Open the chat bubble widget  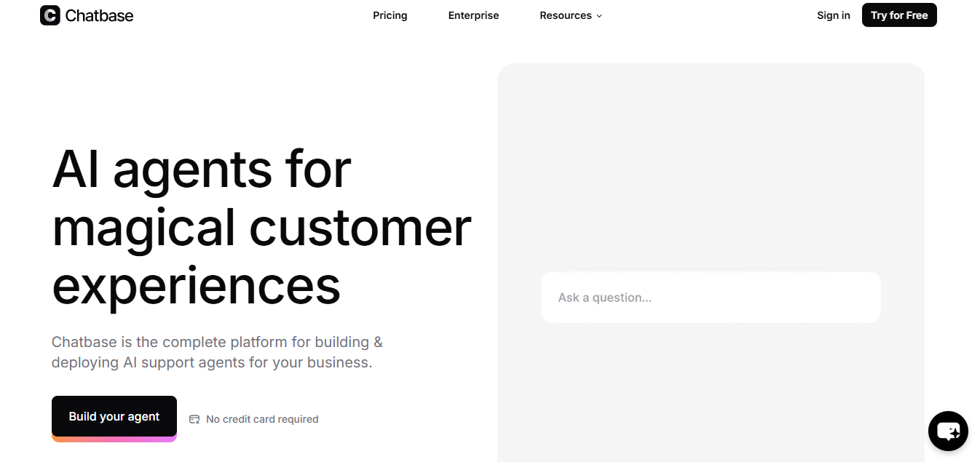pos(948,431)
